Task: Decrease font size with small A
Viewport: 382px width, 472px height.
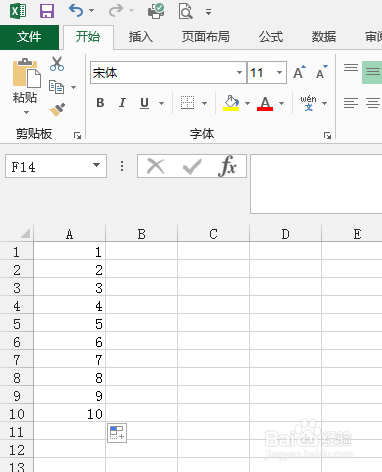Action: [322, 72]
